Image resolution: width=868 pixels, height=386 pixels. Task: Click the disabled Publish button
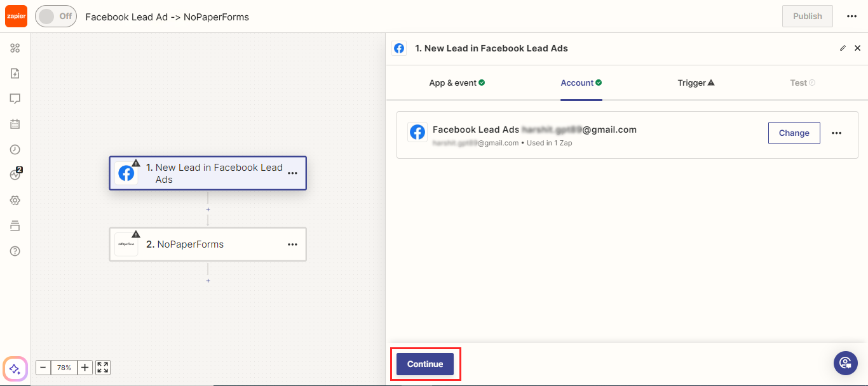808,17
